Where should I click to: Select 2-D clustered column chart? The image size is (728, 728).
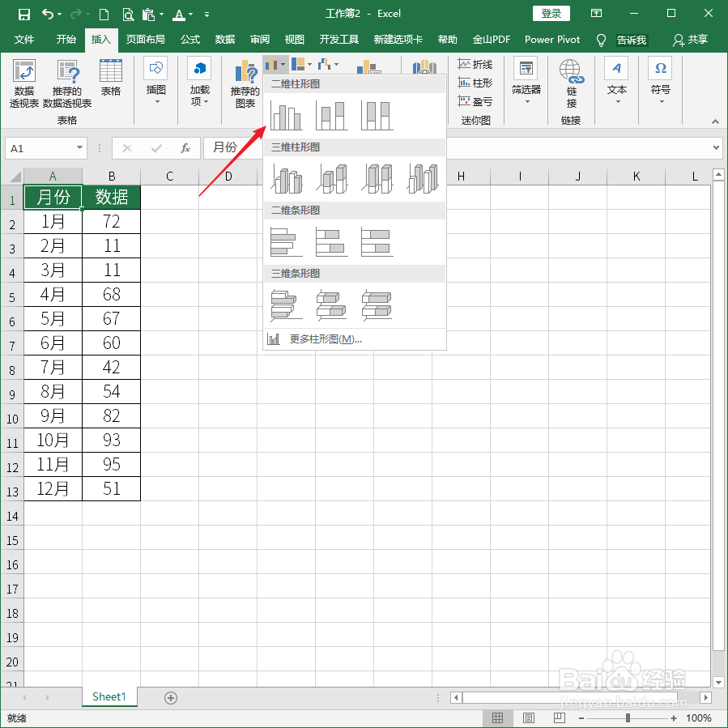(286, 116)
